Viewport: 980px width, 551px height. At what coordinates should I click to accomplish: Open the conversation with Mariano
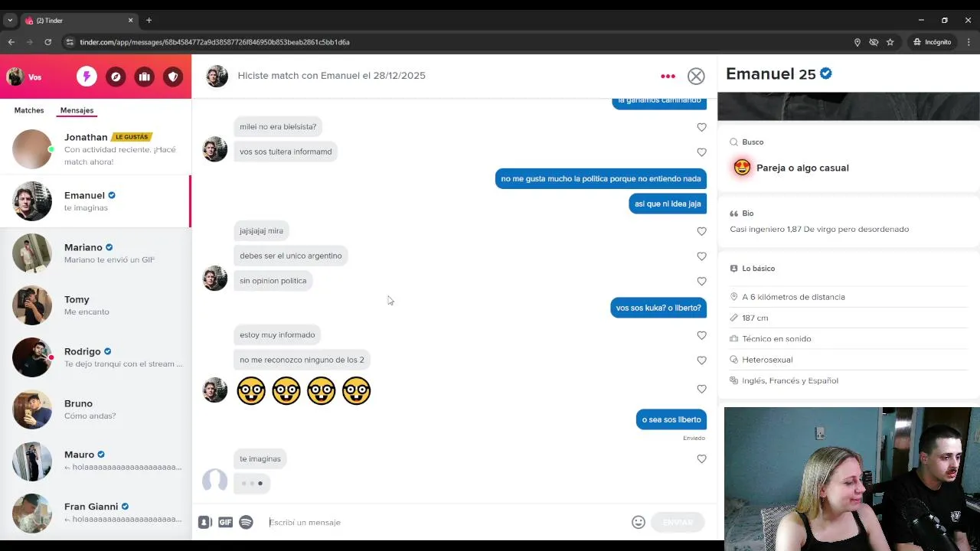96,253
